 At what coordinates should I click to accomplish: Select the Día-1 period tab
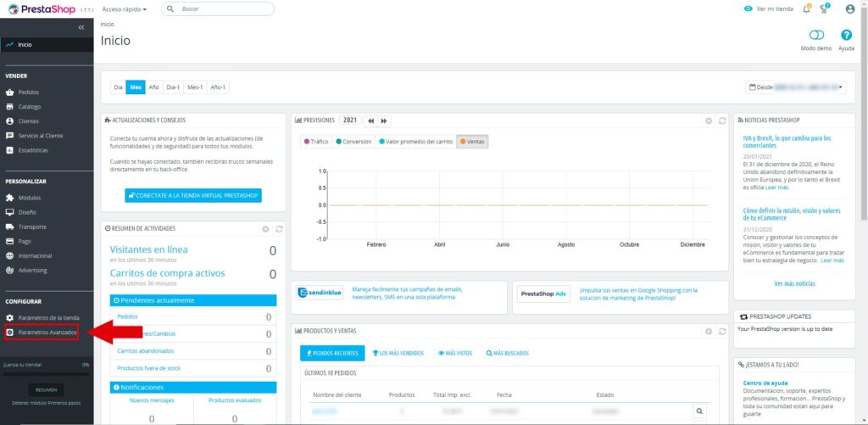(173, 87)
